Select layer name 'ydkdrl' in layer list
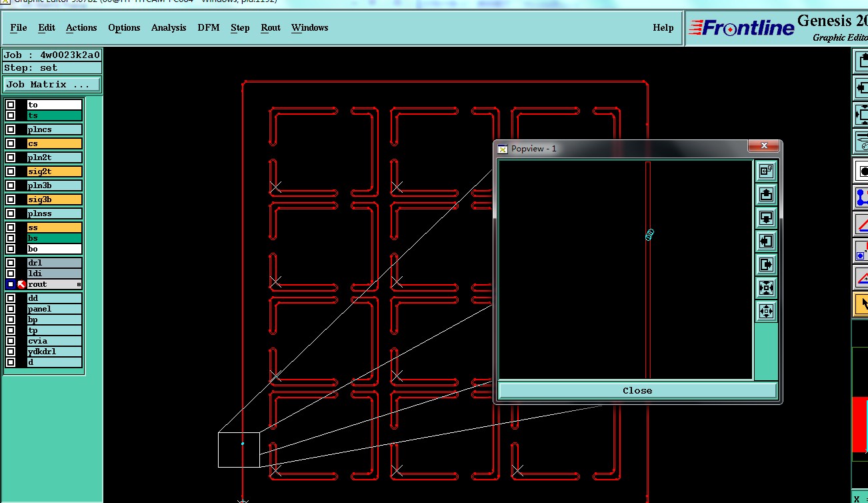The height and width of the screenshot is (503, 868). [54, 352]
